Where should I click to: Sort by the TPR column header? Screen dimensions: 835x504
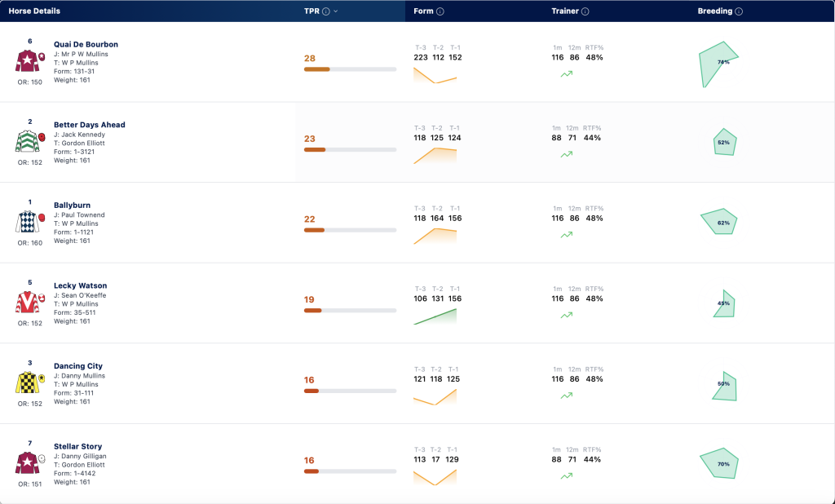point(311,11)
